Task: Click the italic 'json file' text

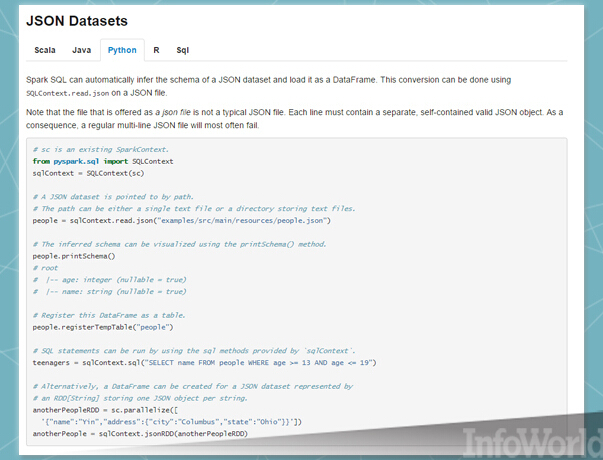Action: pos(177,112)
